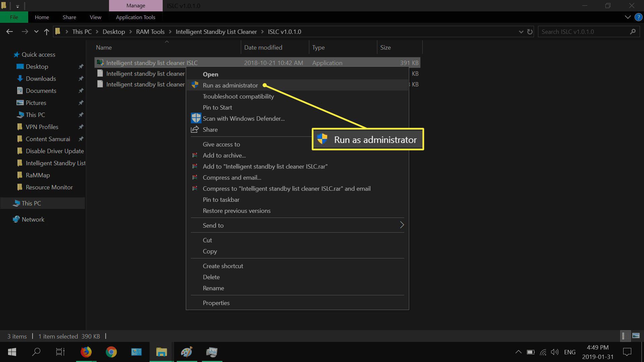Click the WinRAR icon beside Add to archive

coord(195,155)
